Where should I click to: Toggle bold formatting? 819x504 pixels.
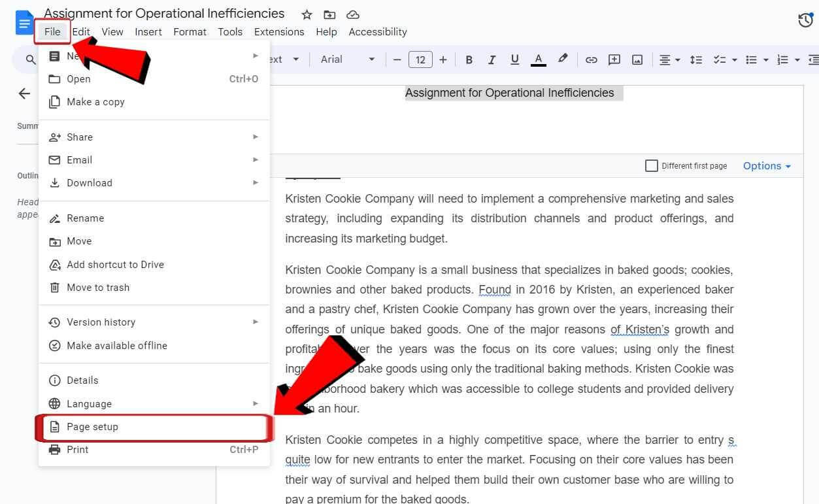coord(469,59)
